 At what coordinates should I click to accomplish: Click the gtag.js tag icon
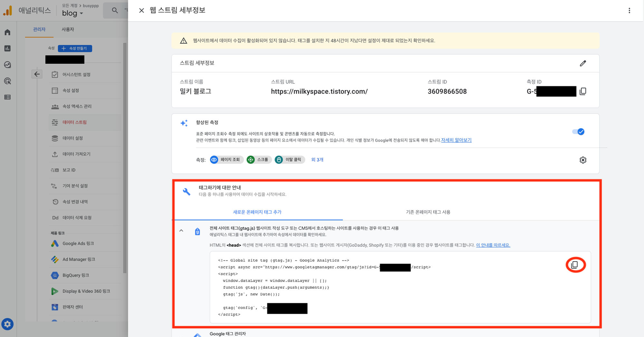coord(197,231)
